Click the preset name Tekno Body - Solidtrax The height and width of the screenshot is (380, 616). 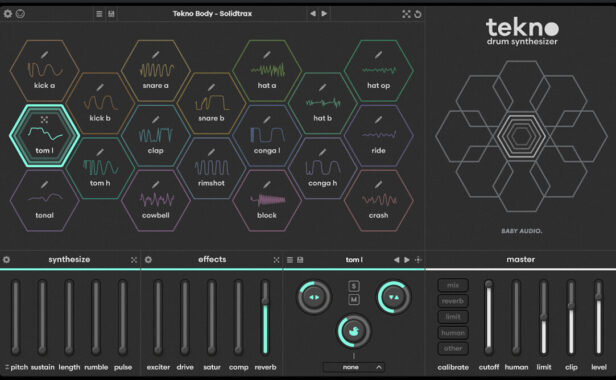(212, 14)
